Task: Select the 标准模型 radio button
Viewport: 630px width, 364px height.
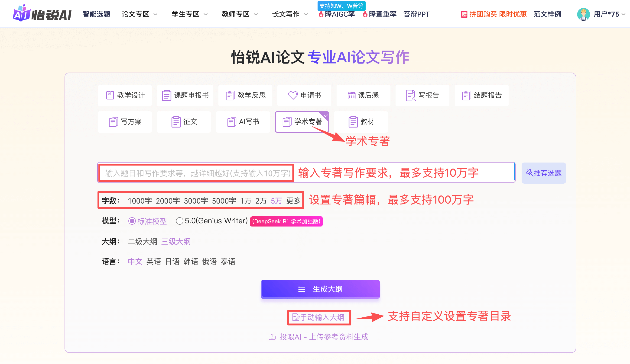Action: coord(132,221)
